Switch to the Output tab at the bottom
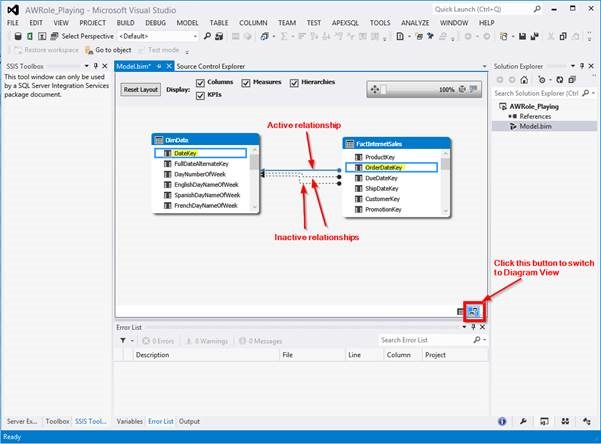The width and height of the screenshot is (601, 444). pos(189,421)
